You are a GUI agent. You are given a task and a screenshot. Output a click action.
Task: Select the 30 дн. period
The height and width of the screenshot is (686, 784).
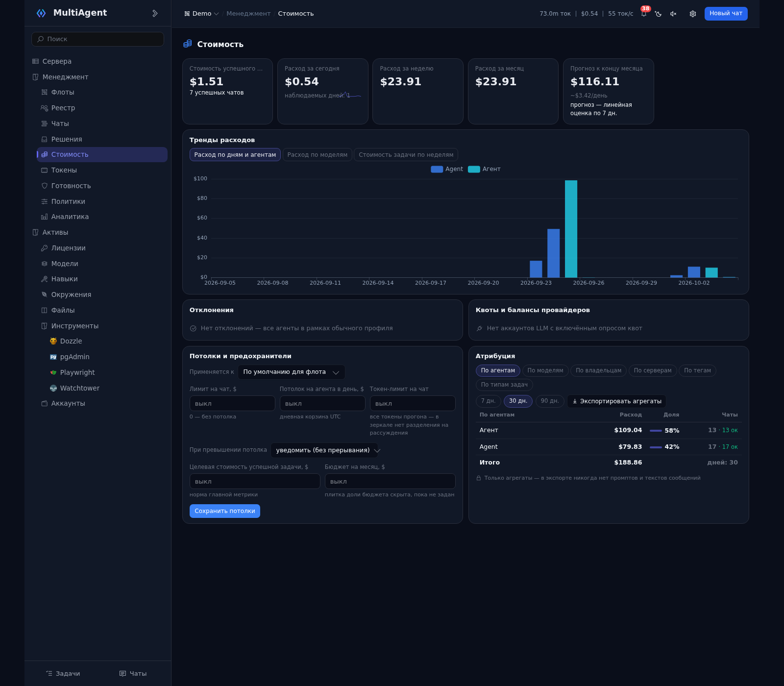pyautogui.click(x=518, y=401)
